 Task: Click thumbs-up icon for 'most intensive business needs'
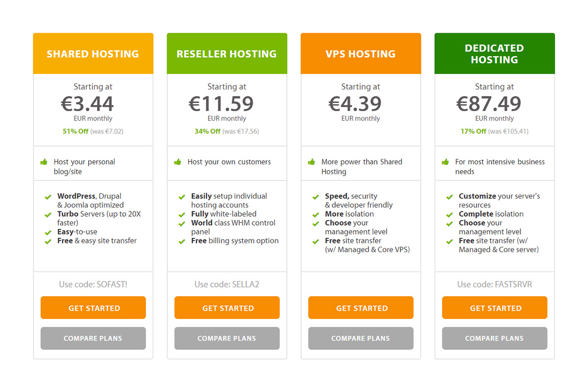[445, 161]
